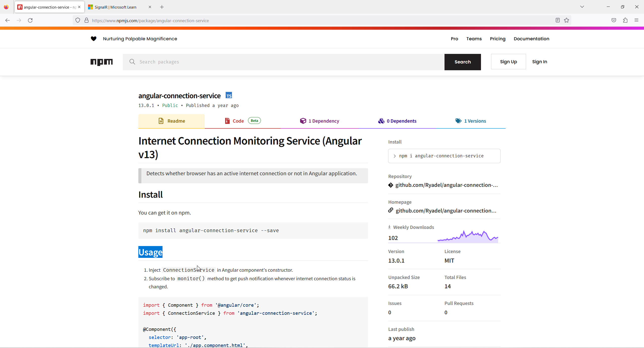This screenshot has width=644, height=348.
Task: Click the TypeScript TS badge icon
Action: pyautogui.click(x=229, y=95)
